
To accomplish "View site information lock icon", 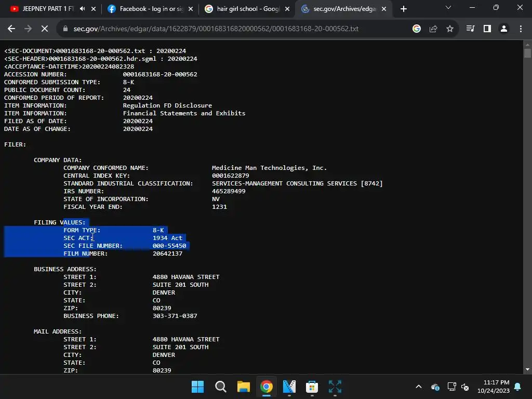I will [65, 29].
